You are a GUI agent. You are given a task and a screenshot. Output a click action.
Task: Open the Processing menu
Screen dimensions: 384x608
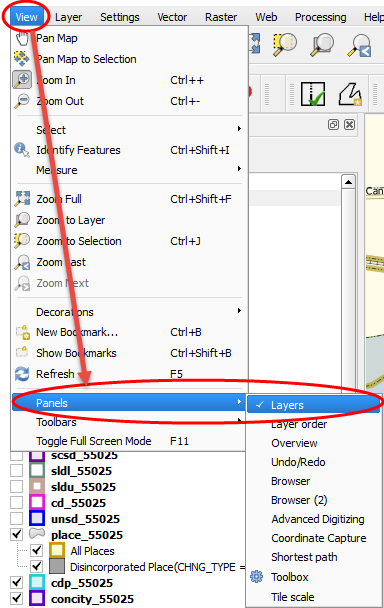pyautogui.click(x=320, y=17)
